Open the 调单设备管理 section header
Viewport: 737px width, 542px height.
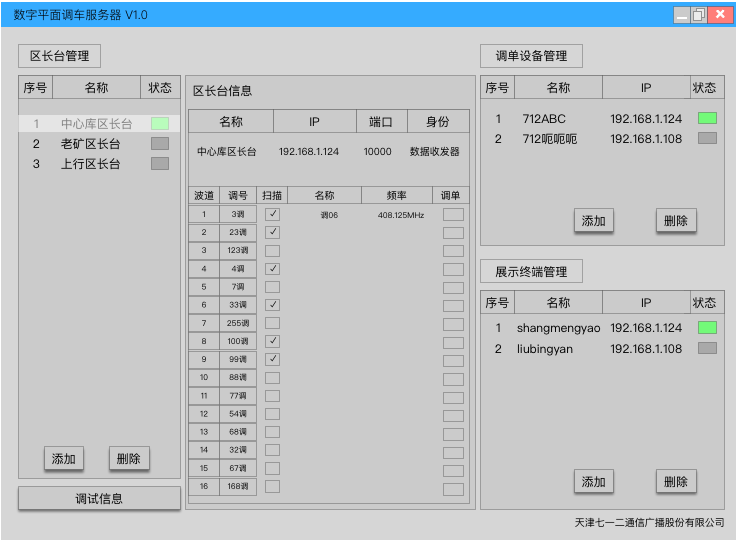[531, 56]
